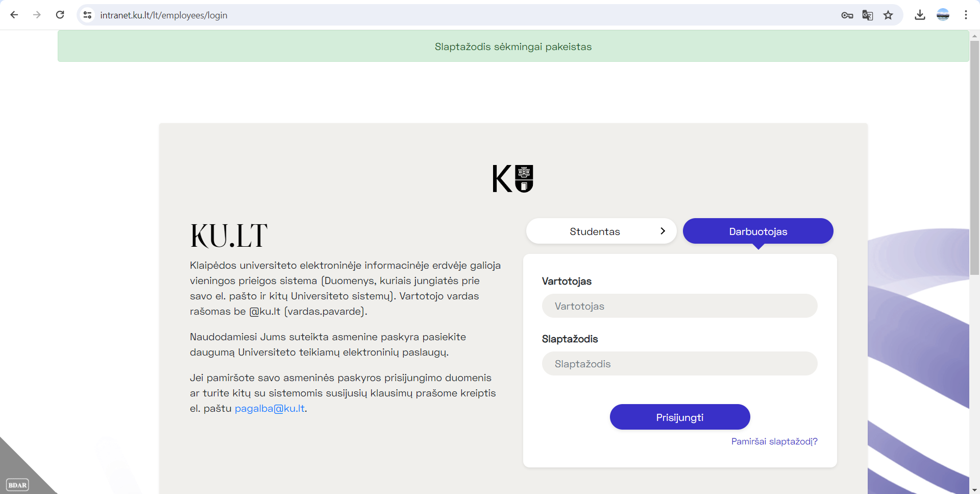Open the Chrome profile avatar

pyautogui.click(x=943, y=15)
